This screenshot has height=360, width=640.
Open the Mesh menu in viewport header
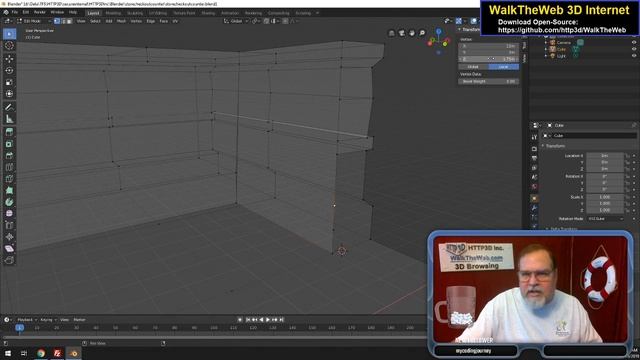coord(121,21)
